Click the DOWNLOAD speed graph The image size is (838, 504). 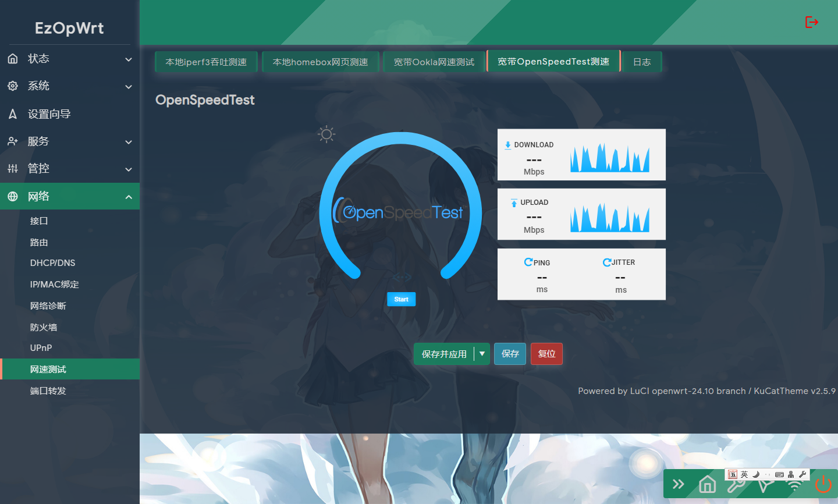click(x=610, y=157)
